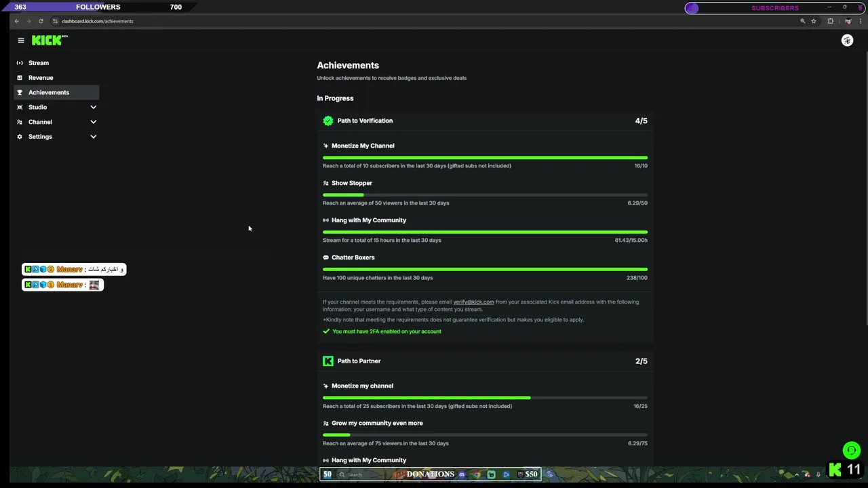Click the 2/5 partner count
868x488 pixels.
pos(641,361)
